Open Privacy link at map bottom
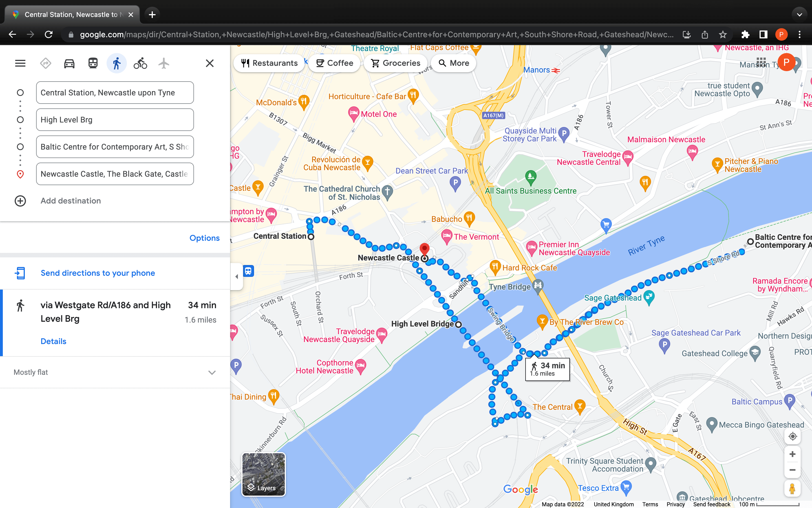The image size is (812, 508). point(676,504)
